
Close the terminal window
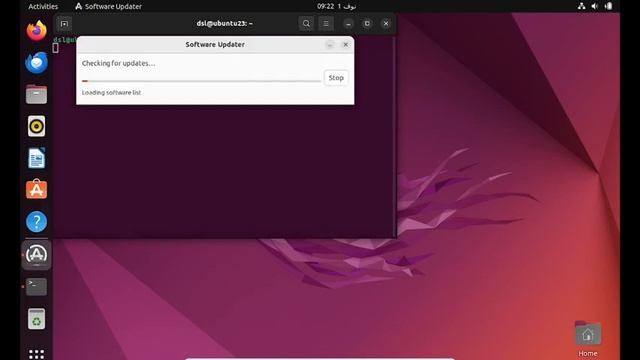[x=386, y=24]
